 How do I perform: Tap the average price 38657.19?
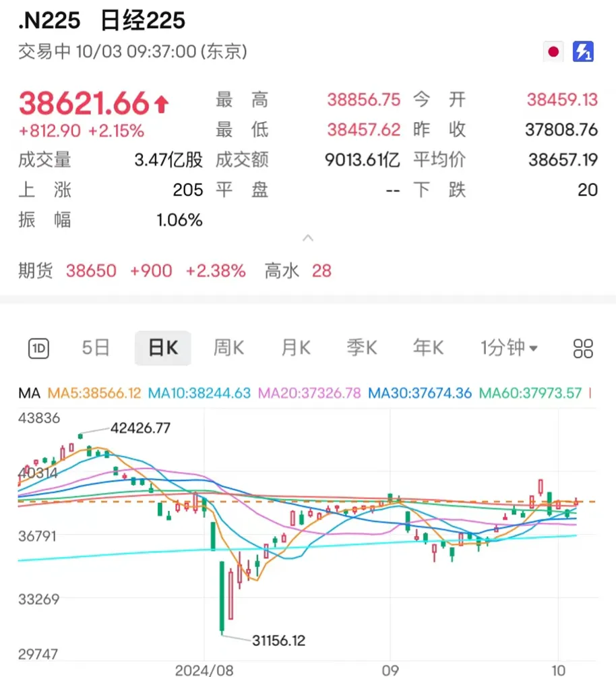point(563,160)
